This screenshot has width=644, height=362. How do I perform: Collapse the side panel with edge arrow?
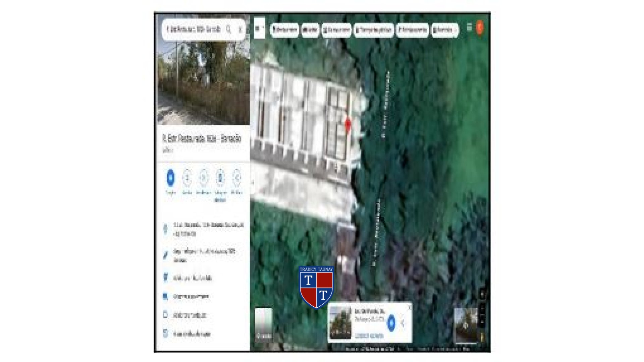[253, 183]
